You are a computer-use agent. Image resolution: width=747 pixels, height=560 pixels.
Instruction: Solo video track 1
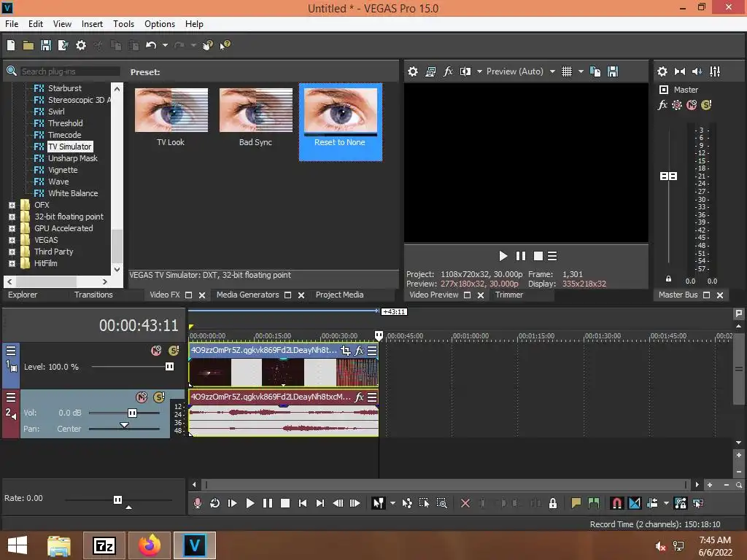(174, 351)
